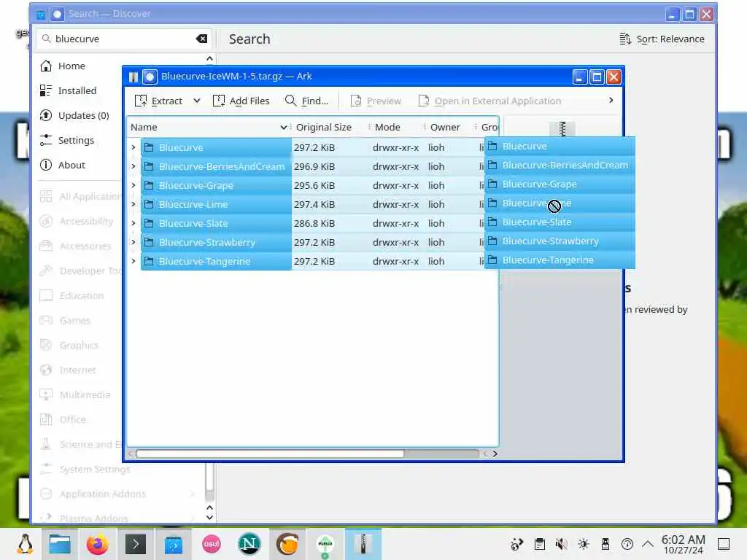The width and height of the screenshot is (747, 560).
Task: Show hidden tray icons arrow
Action: tap(648, 543)
